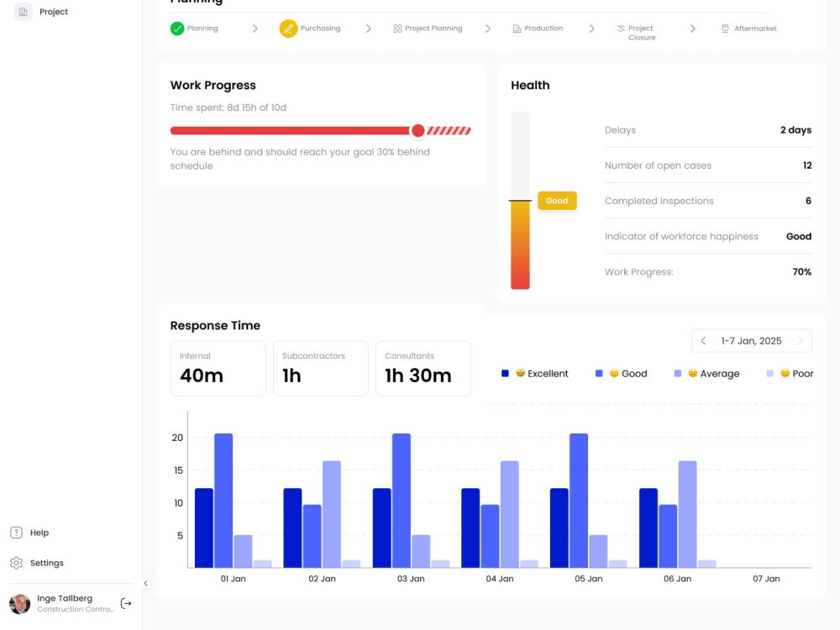Screen dimensions: 840x630
Task: Click the Work Progress card heading
Action: pyautogui.click(x=213, y=85)
